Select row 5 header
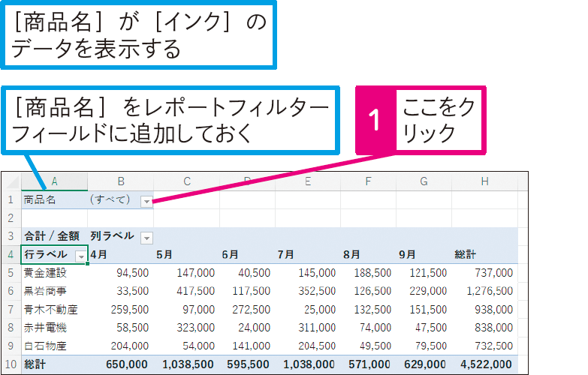588x375 pixels. [x=11, y=273]
